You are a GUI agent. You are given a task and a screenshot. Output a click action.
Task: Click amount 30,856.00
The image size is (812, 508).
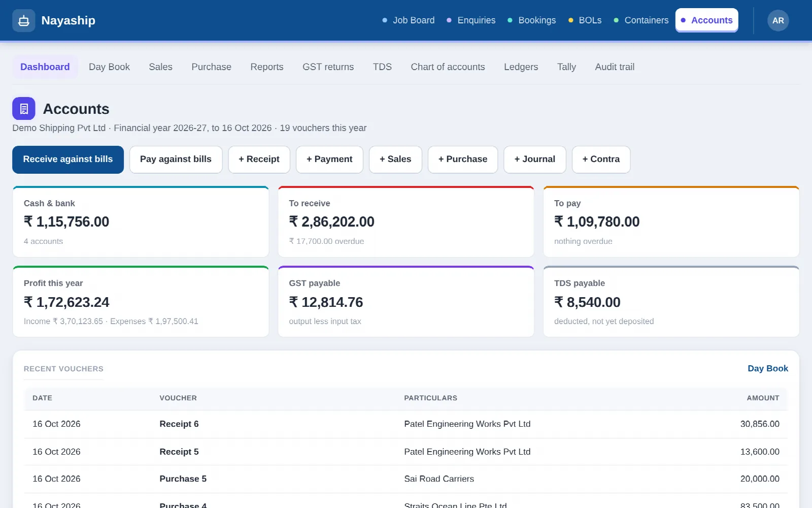[x=760, y=424]
